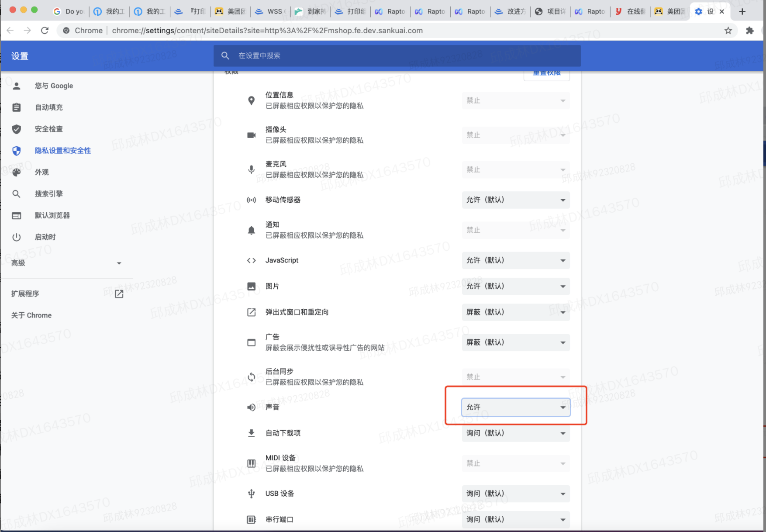Open the 声音 permission dropdown
The height and width of the screenshot is (532, 766).
click(x=515, y=407)
